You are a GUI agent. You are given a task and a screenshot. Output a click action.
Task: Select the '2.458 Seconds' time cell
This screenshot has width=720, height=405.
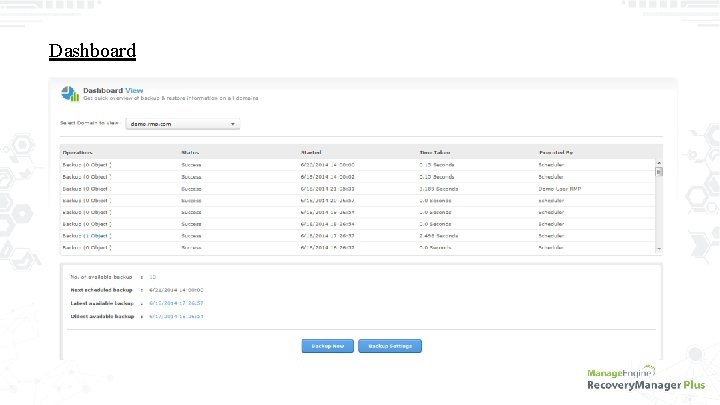(x=439, y=236)
